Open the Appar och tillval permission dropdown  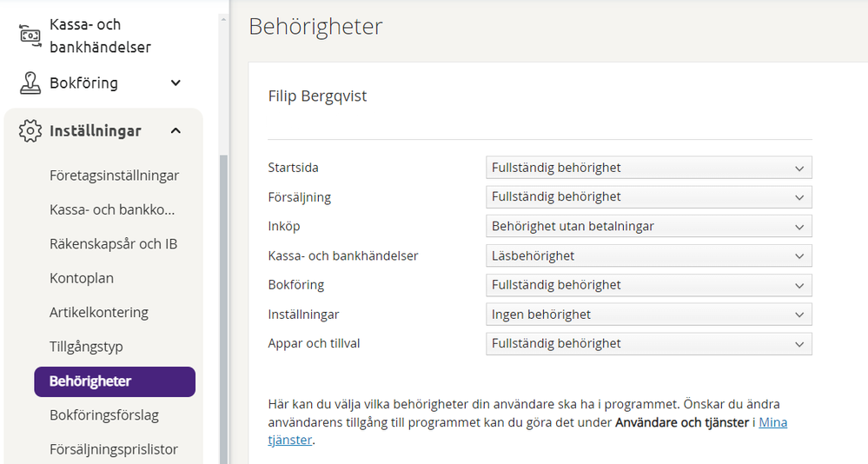(x=649, y=344)
